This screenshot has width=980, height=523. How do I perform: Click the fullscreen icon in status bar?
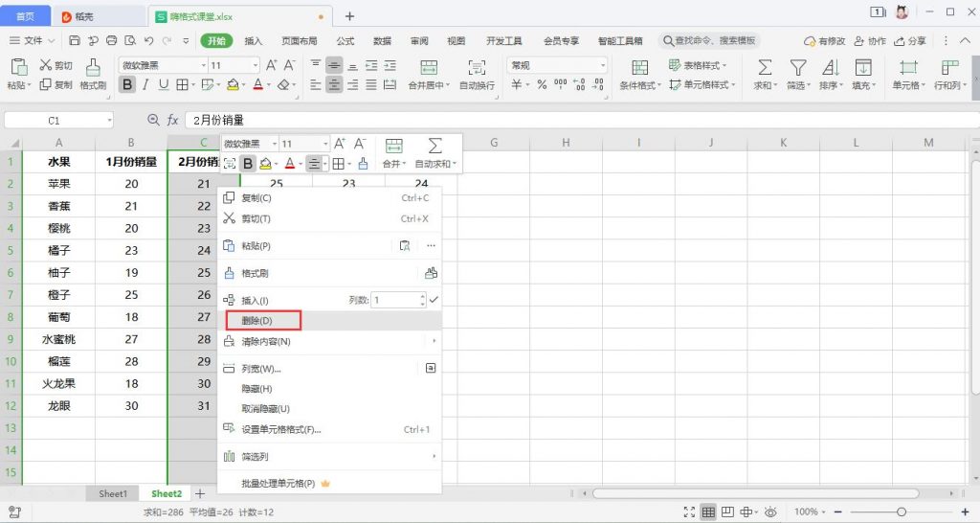(x=689, y=512)
